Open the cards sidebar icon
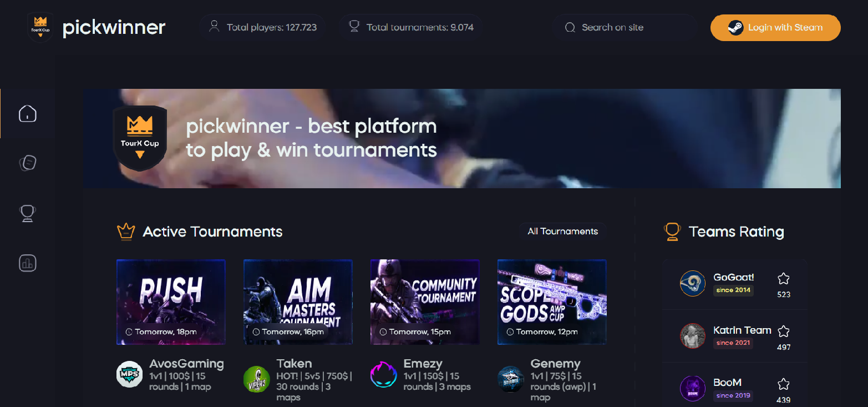Viewport: 868px width, 407px height. [x=28, y=163]
